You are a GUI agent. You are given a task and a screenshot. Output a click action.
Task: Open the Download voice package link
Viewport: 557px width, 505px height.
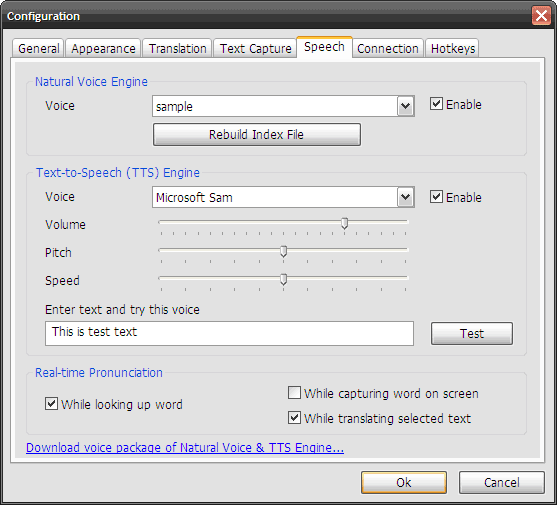point(185,447)
